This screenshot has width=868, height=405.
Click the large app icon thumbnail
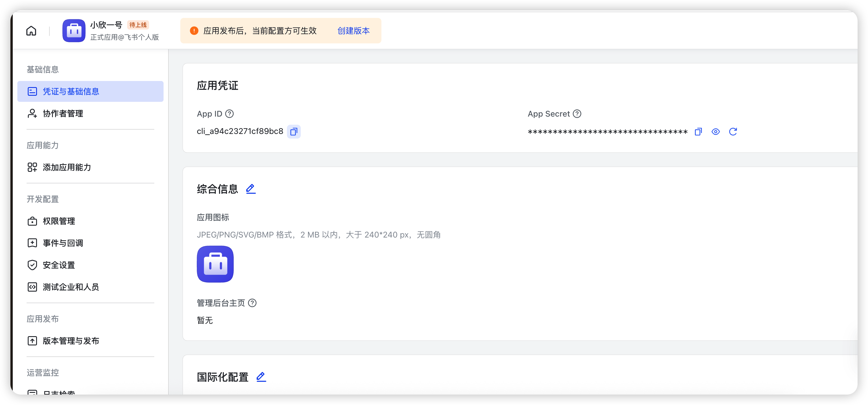(x=215, y=264)
